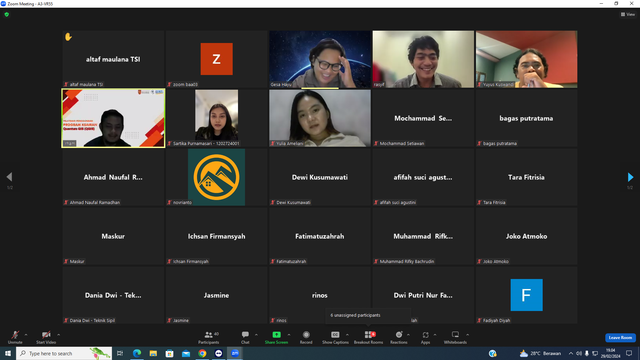This screenshot has width=640, height=360.
Task: Select the Fatimatuzahrah participant tile
Action: coord(320,236)
